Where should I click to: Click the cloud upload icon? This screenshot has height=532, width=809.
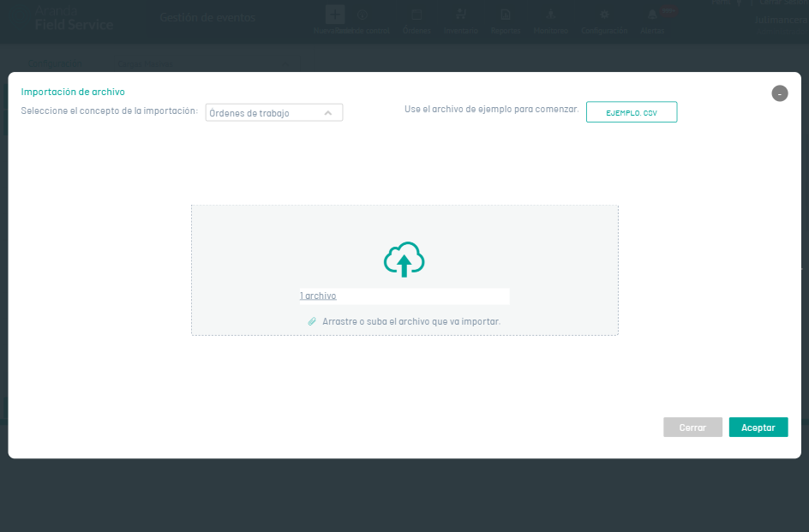(404, 260)
